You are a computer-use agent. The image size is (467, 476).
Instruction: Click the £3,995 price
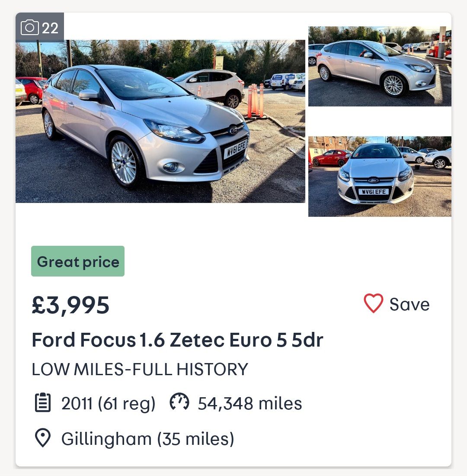pyautogui.click(x=70, y=305)
